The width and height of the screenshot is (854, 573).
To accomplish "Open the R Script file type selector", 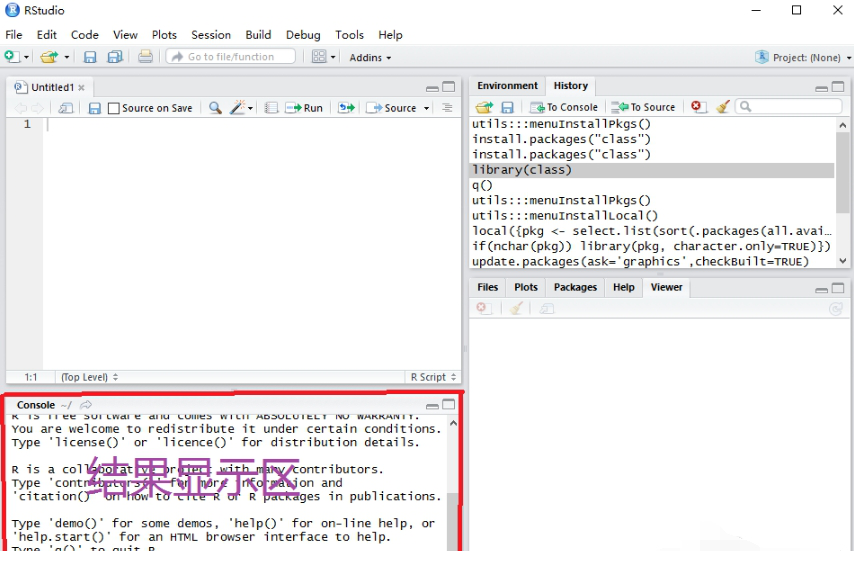I will [x=432, y=377].
